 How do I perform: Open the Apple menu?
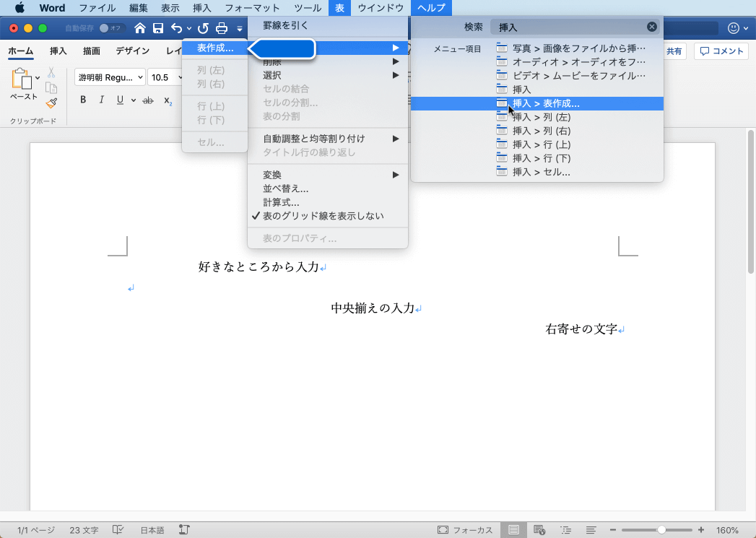tap(19, 8)
